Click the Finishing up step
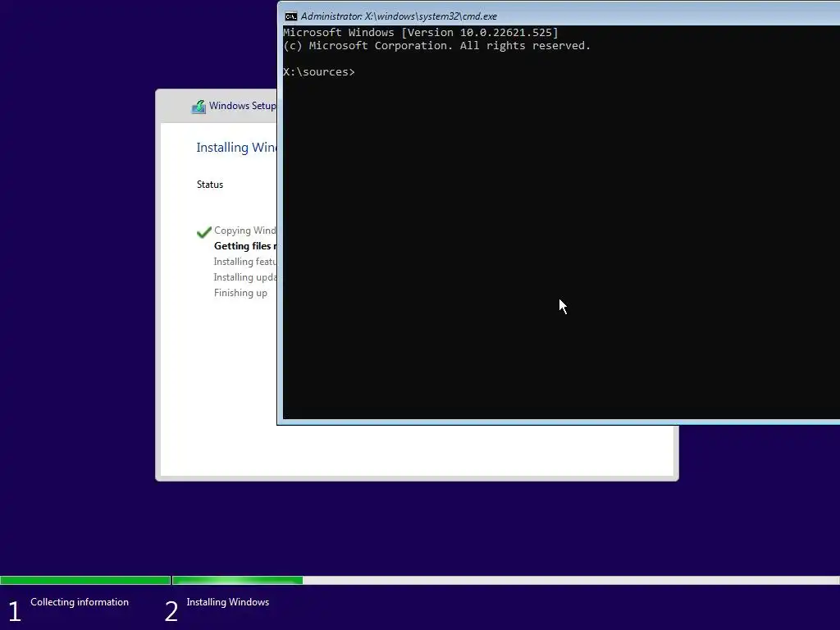 tap(240, 293)
